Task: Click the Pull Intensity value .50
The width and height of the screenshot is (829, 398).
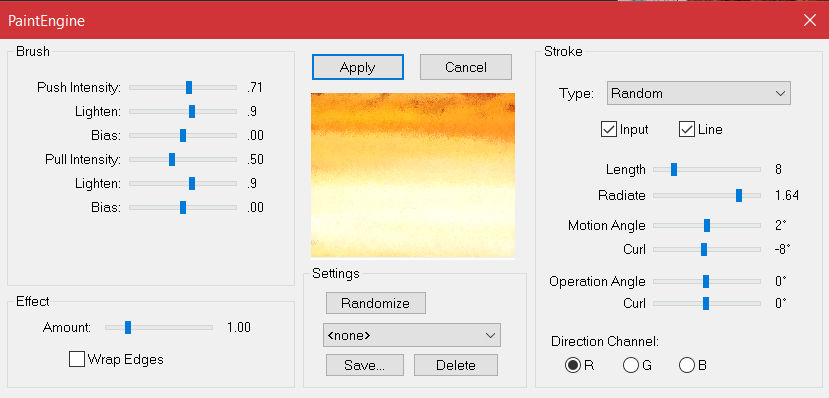Action: (255, 160)
